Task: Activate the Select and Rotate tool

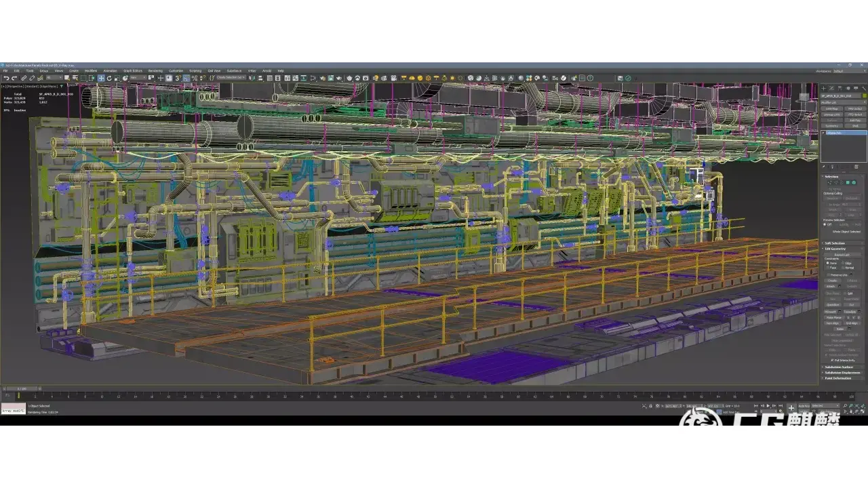Action: pos(109,78)
